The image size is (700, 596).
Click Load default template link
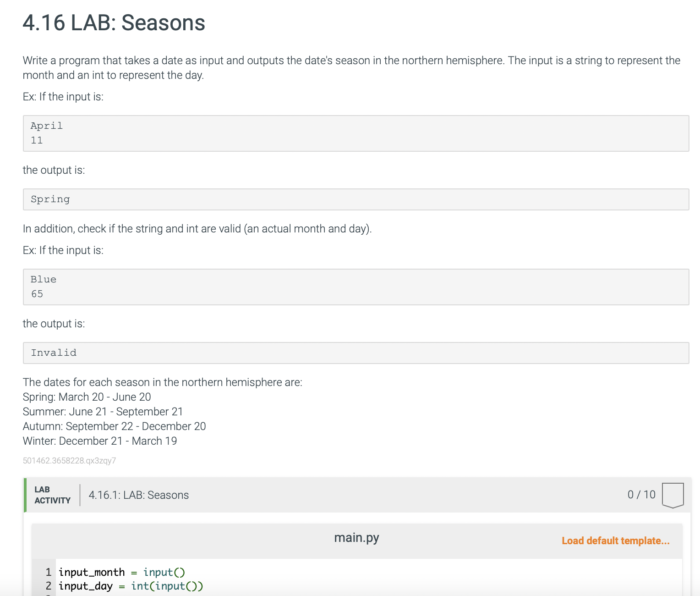point(615,541)
